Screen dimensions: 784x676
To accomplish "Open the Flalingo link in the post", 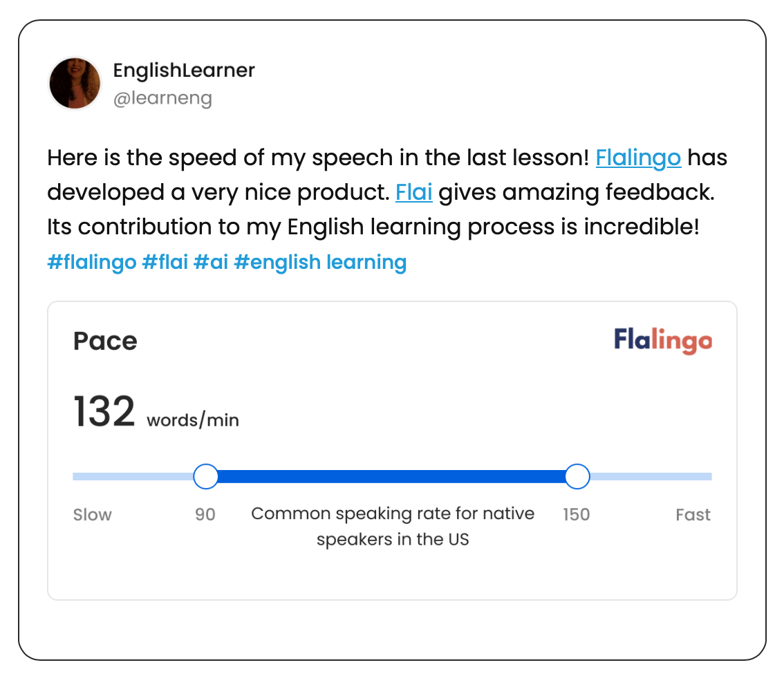I will coord(638,158).
